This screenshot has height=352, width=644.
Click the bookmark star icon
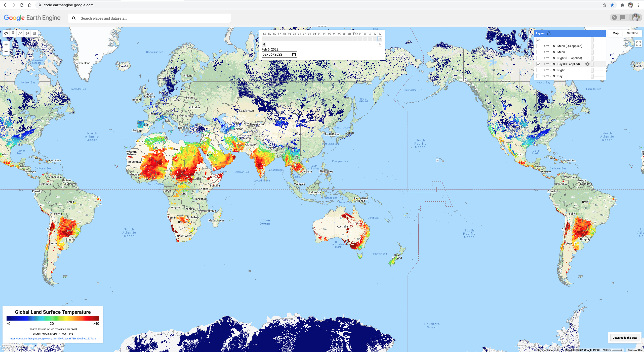(x=612, y=5)
